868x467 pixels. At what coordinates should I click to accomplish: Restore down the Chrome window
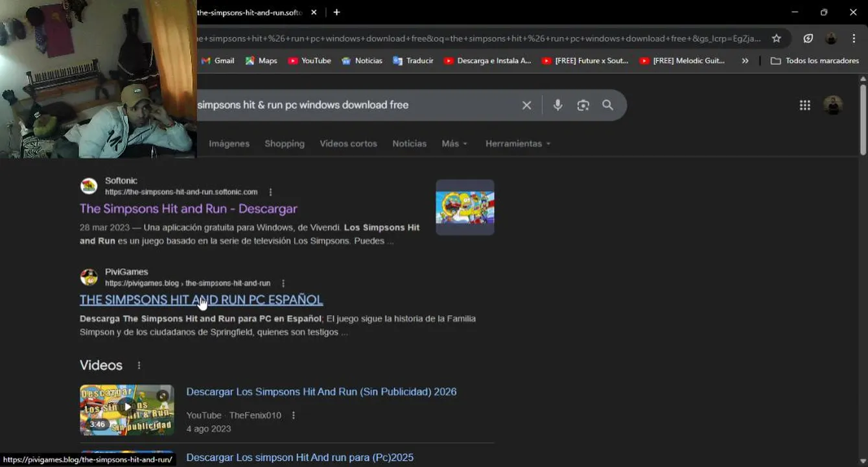click(x=824, y=12)
